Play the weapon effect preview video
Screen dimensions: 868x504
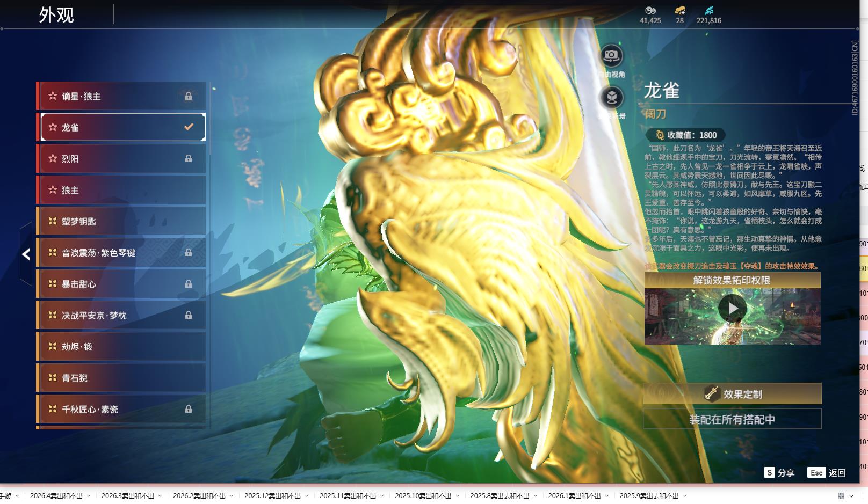pyautogui.click(x=732, y=309)
